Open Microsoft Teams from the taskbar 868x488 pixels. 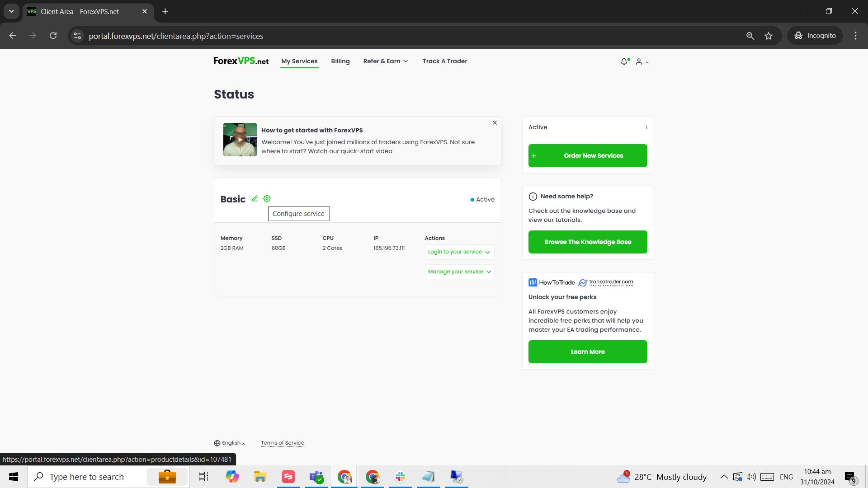316,477
